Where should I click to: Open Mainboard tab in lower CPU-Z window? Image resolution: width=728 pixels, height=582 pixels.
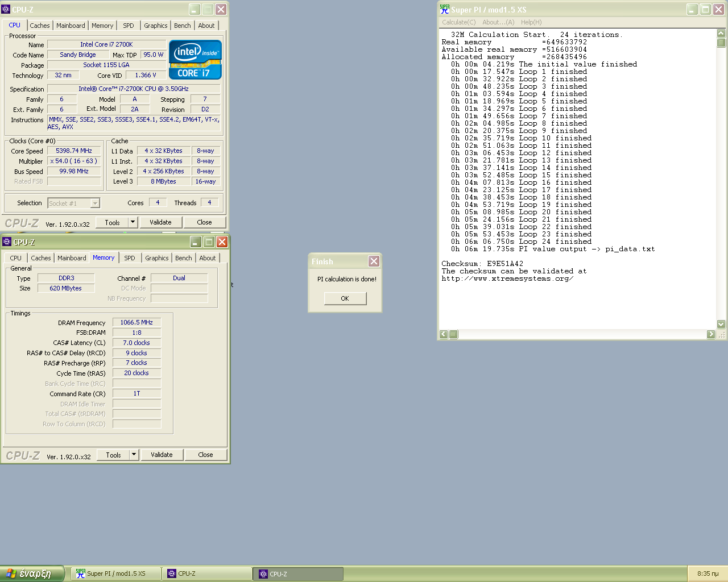(x=72, y=258)
